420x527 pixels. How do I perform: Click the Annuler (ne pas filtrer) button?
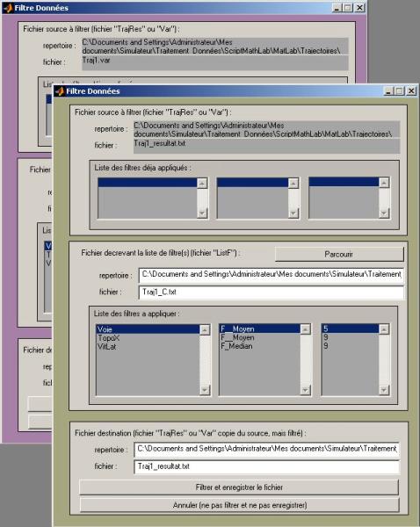[239, 505]
